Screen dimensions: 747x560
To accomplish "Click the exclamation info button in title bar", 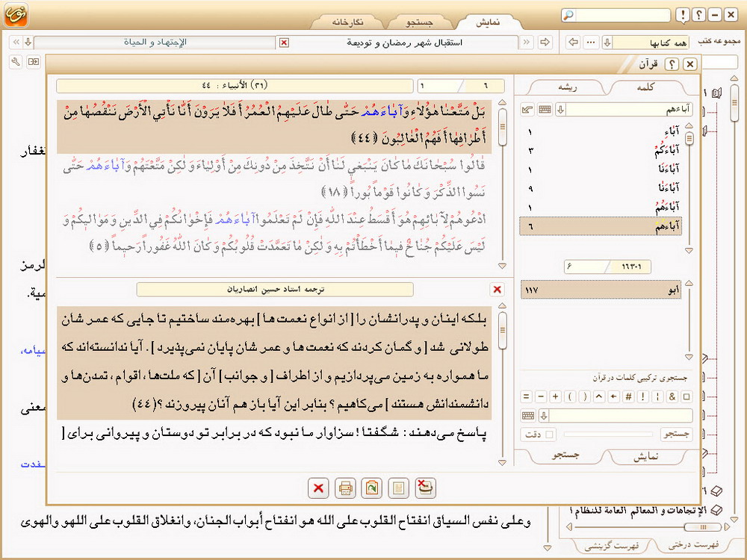I will (682, 16).
